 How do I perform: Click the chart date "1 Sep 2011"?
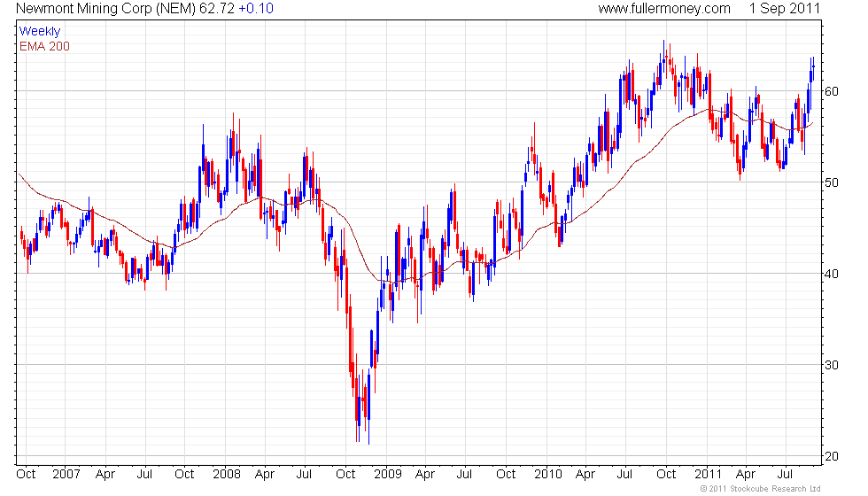click(784, 9)
